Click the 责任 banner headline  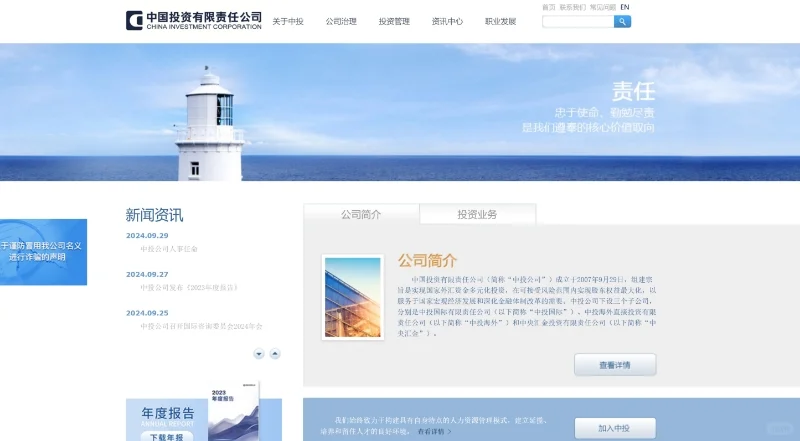pyautogui.click(x=633, y=92)
